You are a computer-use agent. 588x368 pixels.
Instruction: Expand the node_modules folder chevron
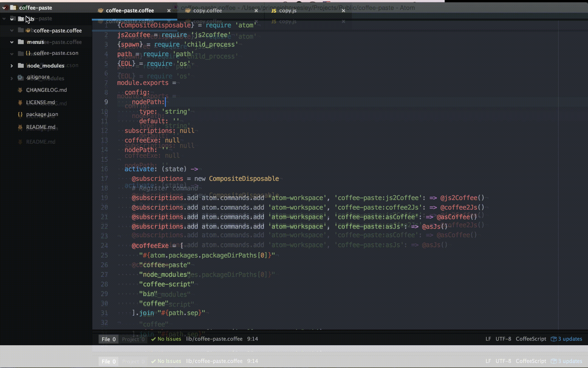point(12,66)
